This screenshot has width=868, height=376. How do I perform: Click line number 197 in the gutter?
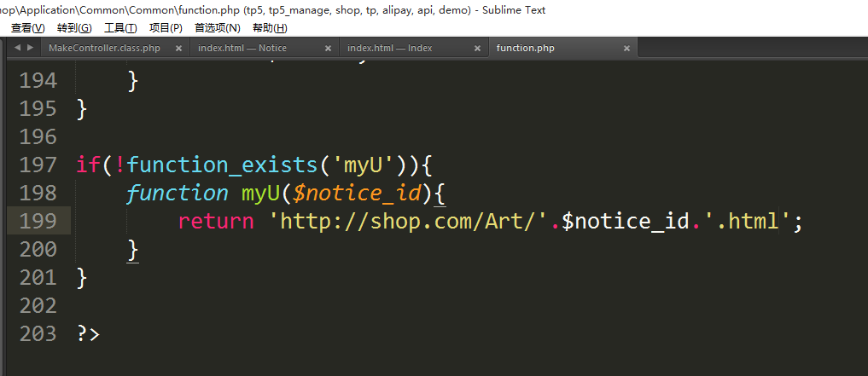[38, 165]
